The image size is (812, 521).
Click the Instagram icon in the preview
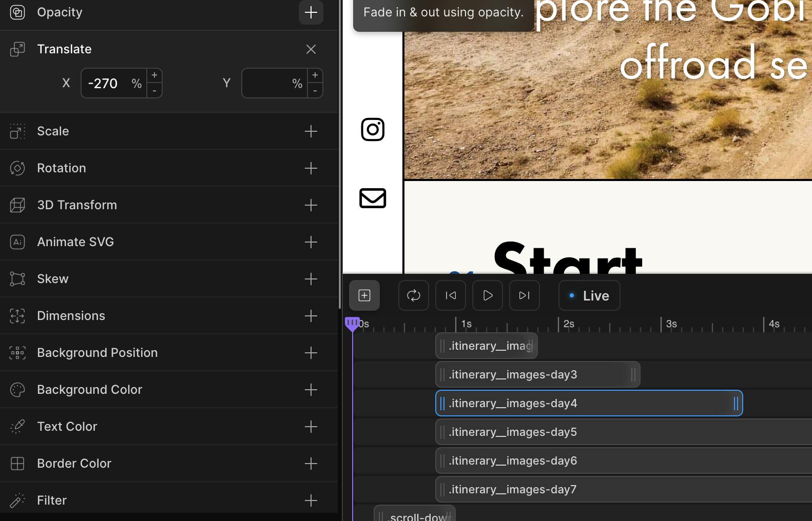[x=373, y=129]
